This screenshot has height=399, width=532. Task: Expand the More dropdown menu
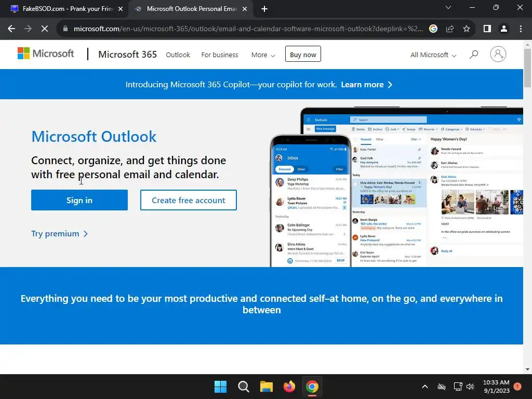tap(263, 55)
